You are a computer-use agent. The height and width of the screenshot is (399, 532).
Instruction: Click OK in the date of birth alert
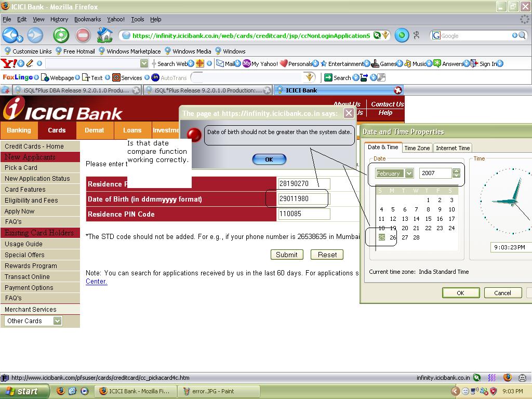[x=269, y=159]
